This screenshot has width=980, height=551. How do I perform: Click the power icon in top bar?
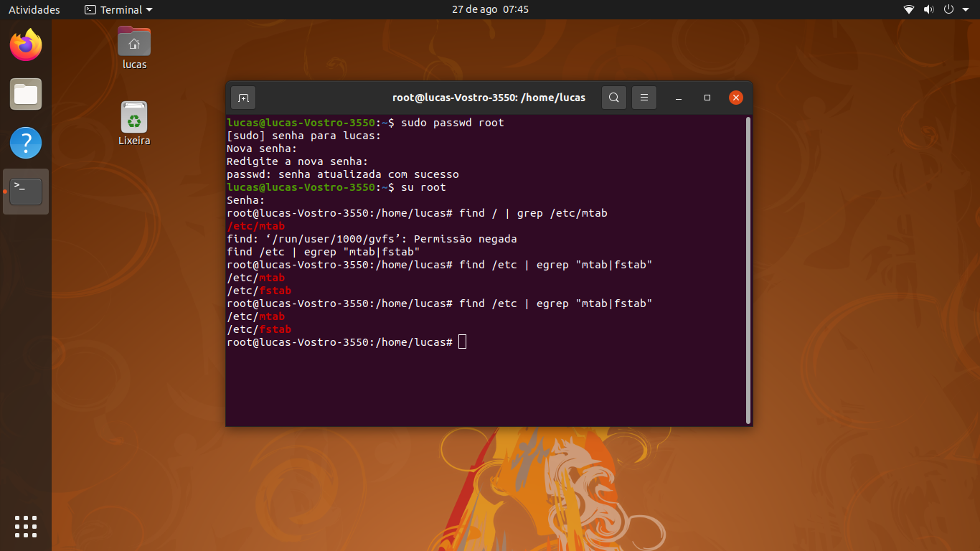pos(948,9)
